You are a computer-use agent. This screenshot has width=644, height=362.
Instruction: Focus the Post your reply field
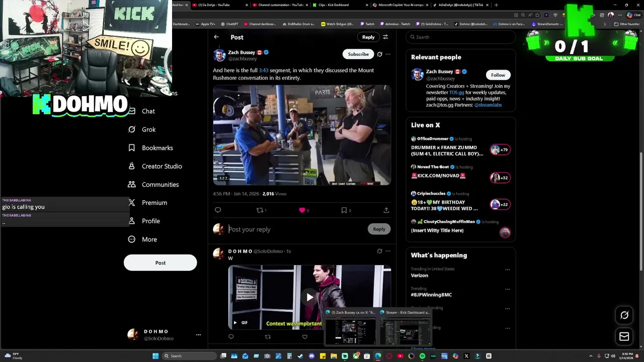pyautogui.click(x=297, y=229)
